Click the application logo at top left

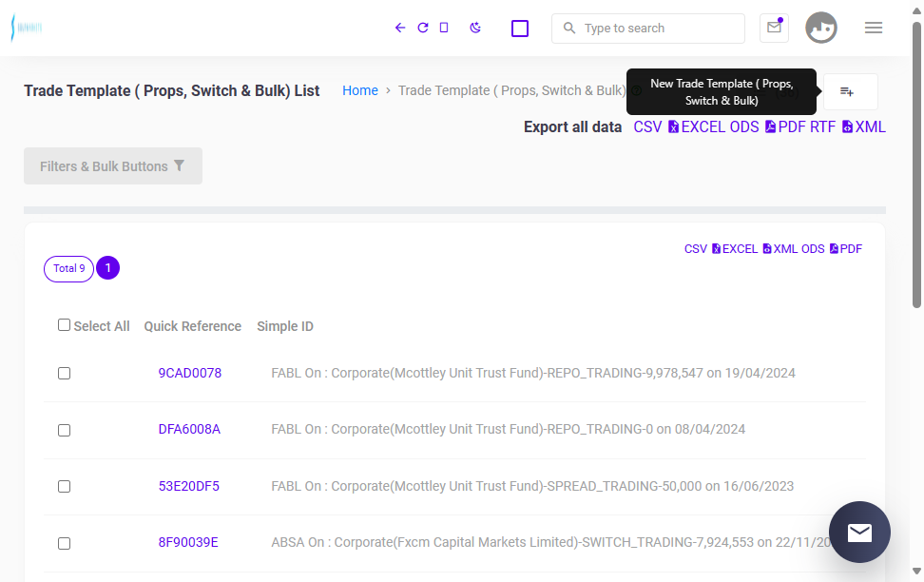point(27,28)
